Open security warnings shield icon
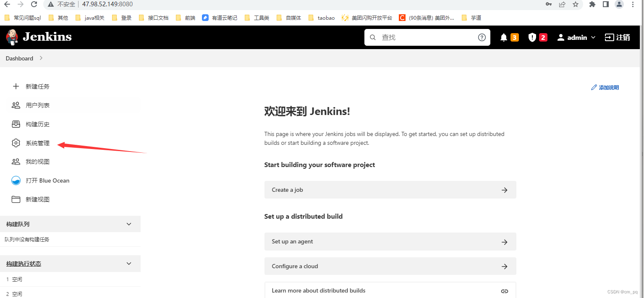The height and width of the screenshot is (298, 644). click(532, 37)
